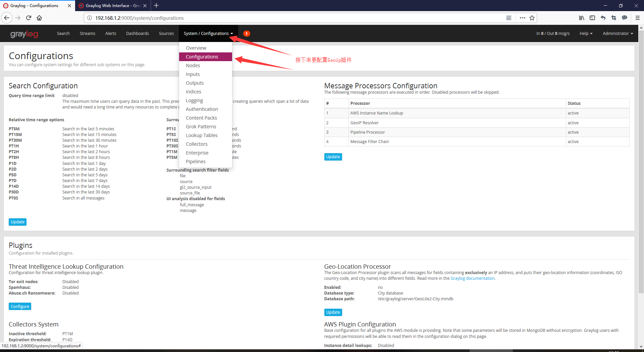Image resolution: width=644 pixels, height=352 pixels.
Task: Close the Graylog - Configurations tab
Action: pyautogui.click(x=69, y=6)
